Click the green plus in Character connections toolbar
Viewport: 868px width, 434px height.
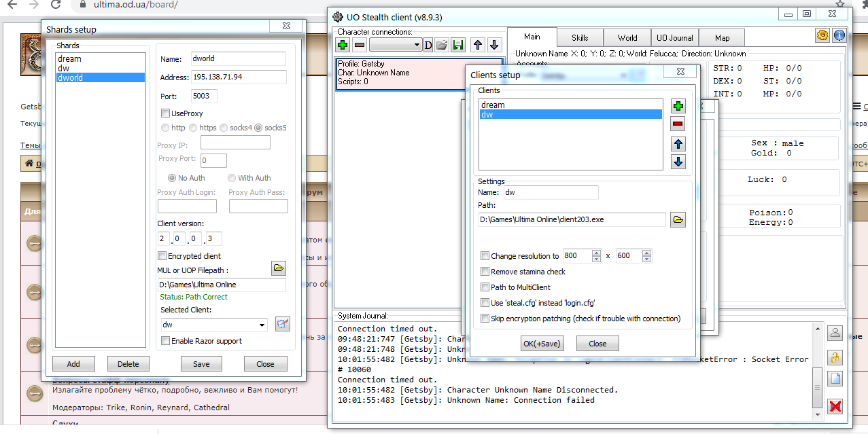(x=343, y=45)
